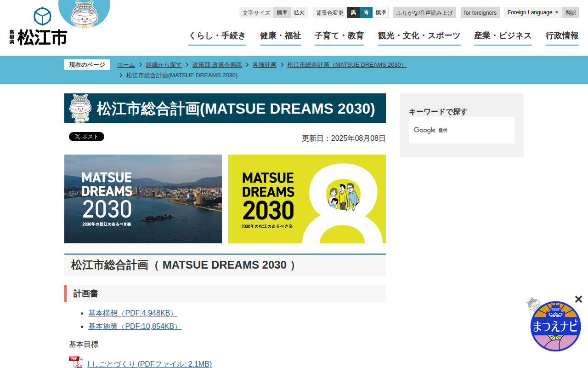Click the 翻訳 button
The width and height of the screenshot is (588, 368).
(571, 12)
